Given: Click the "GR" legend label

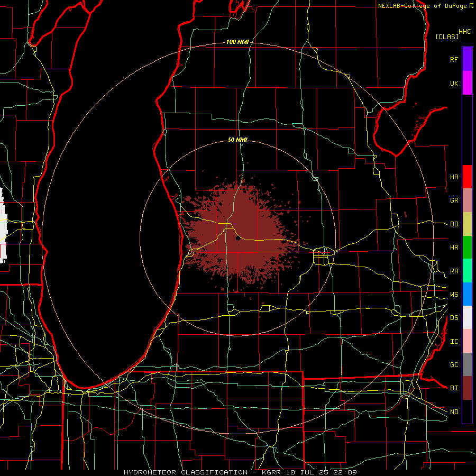Looking at the screenshot, I should click(x=454, y=200).
